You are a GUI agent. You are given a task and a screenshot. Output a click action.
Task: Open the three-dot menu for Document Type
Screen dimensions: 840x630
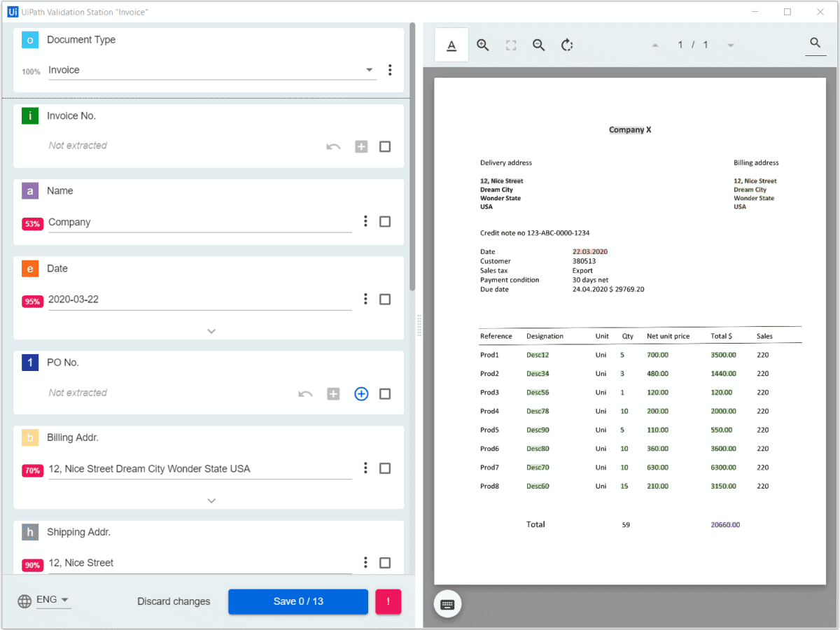click(x=390, y=70)
